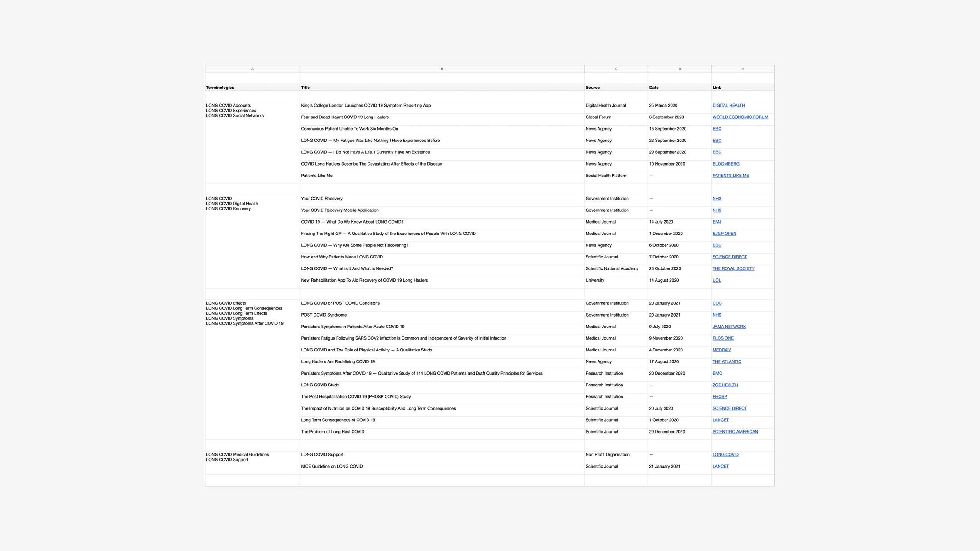Viewport: 980px width, 551px height.
Task: Select column E header
Action: click(x=743, y=69)
